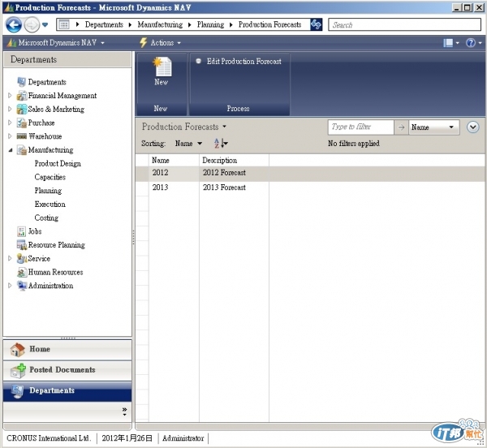This screenshot has width=487, height=448.
Task: Open the Microsoft Dynamics NAV menu
Action: click(58, 42)
